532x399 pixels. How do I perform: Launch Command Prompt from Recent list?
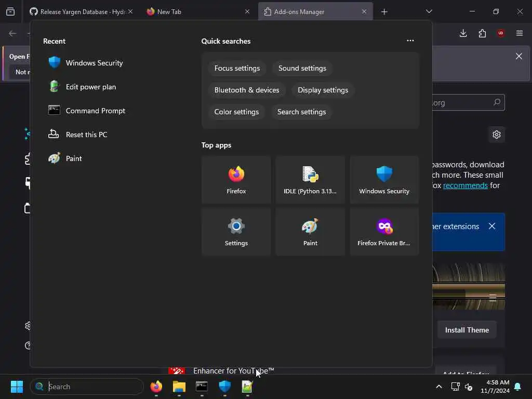[x=87, y=111]
